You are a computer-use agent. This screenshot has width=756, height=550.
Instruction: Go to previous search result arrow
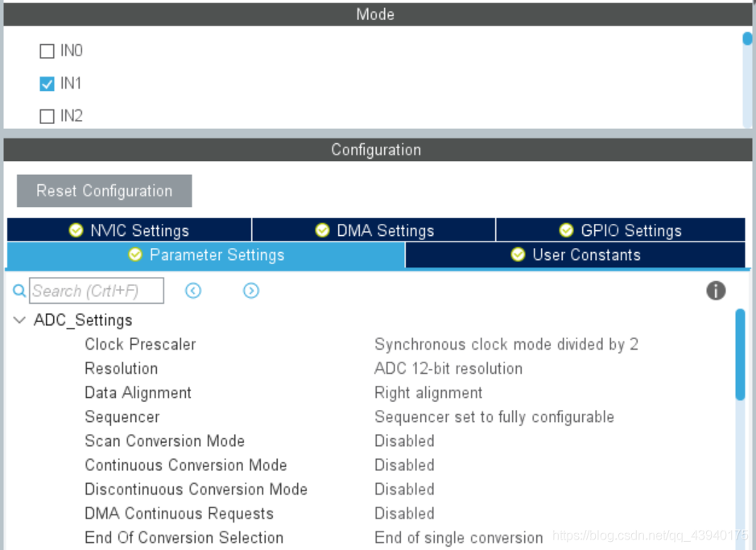[193, 291]
